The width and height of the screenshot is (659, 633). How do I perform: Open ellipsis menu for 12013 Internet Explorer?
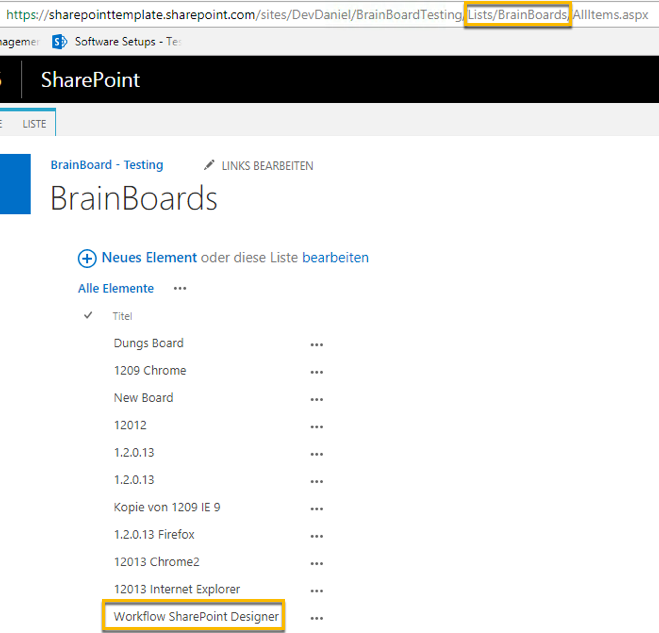pyautogui.click(x=316, y=591)
